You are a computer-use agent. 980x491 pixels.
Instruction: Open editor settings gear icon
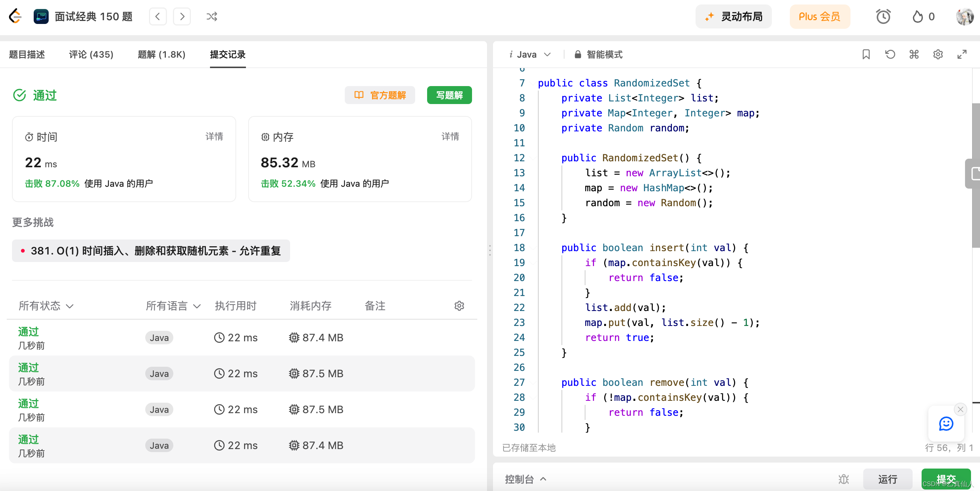(938, 54)
